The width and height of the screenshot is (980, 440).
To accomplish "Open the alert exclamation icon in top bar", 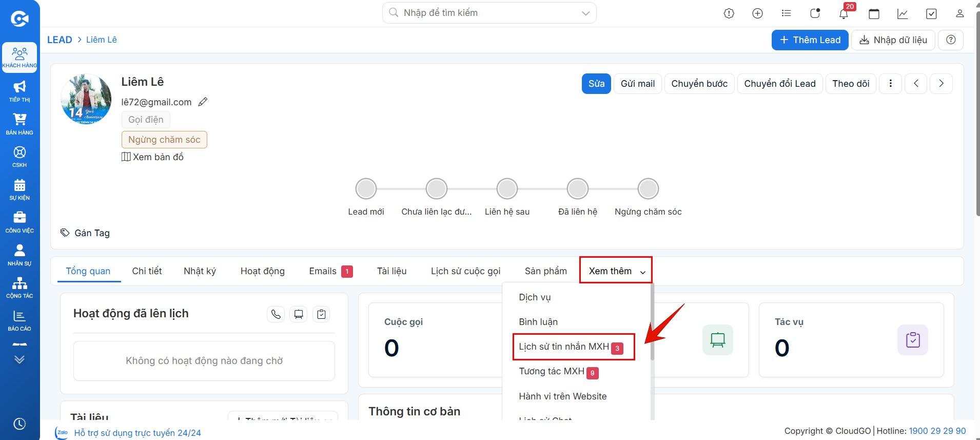I will 729,14.
